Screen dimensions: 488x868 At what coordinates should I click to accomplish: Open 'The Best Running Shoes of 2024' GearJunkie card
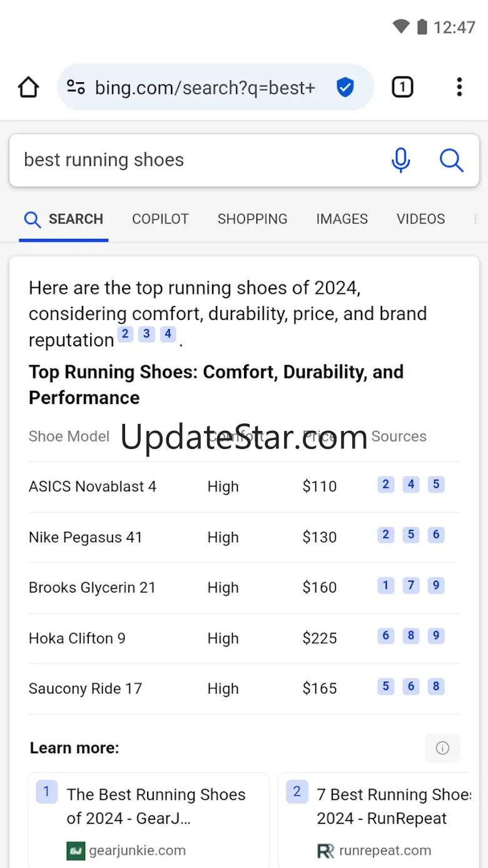pyautogui.click(x=149, y=820)
